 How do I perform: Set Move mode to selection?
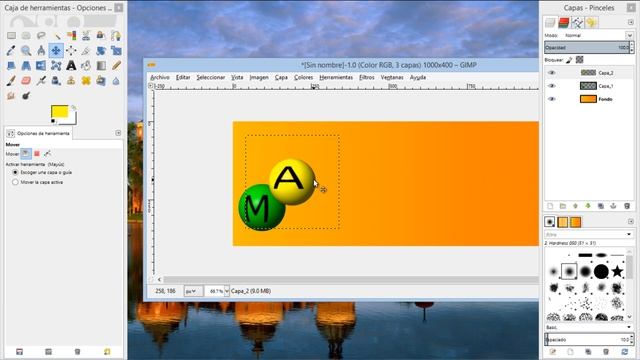pos(37,153)
